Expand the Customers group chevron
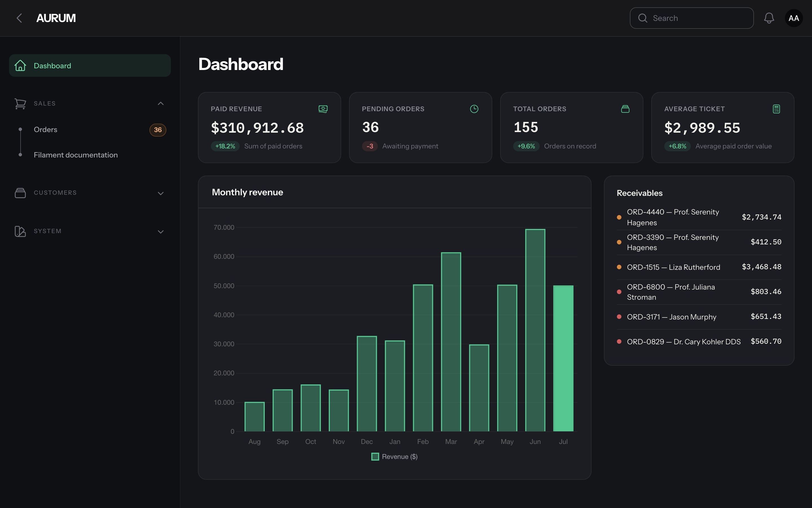 click(161, 193)
